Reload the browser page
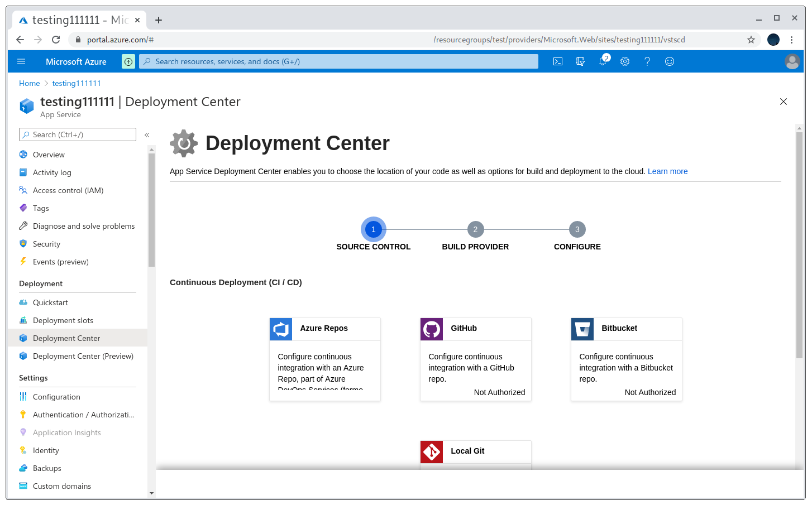Viewport: 812px width, 505px height. [56, 40]
